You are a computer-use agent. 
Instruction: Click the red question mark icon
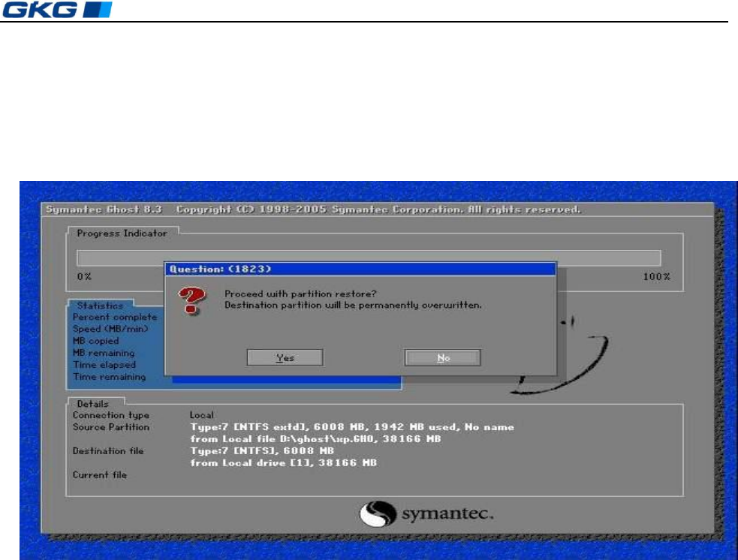tap(191, 301)
